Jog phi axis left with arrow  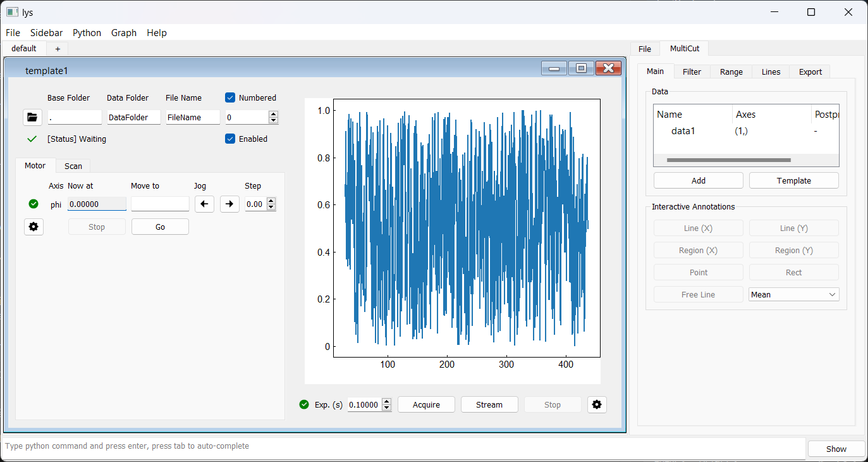tap(204, 204)
